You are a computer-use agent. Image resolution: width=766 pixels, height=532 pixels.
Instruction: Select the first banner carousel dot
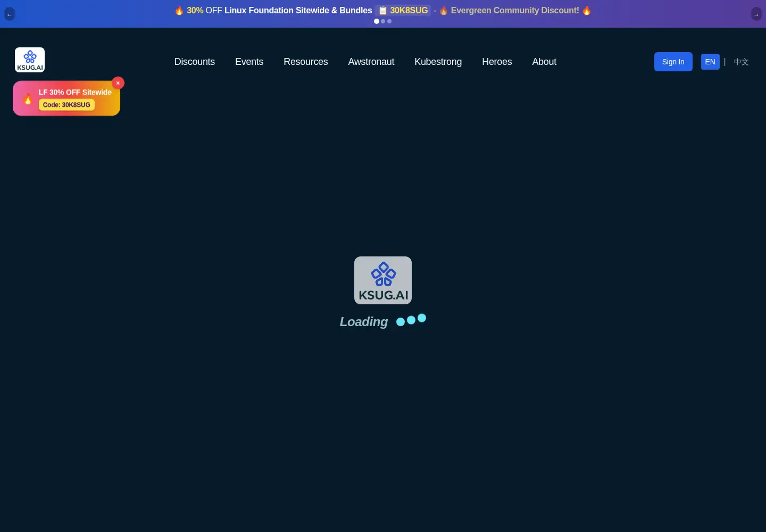(377, 21)
